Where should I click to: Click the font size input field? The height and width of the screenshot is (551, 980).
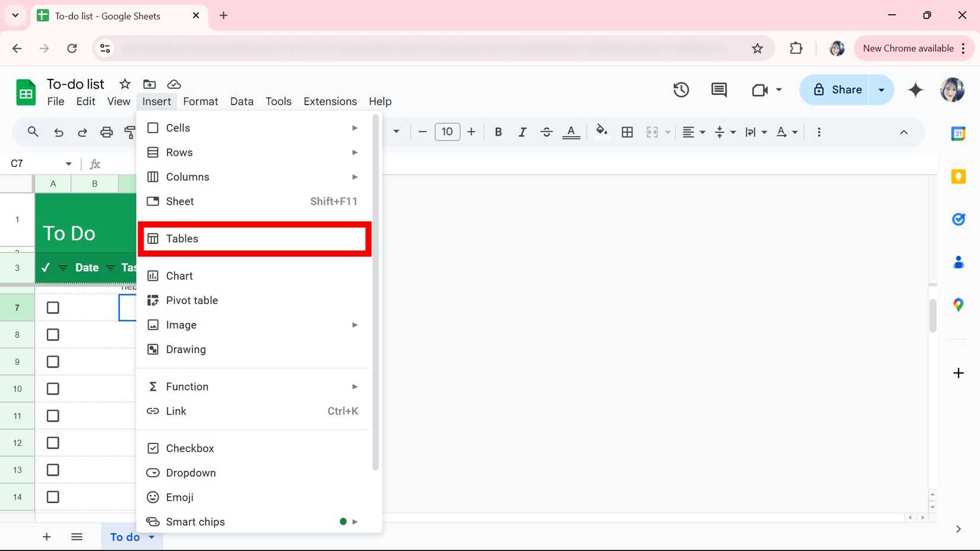(447, 132)
